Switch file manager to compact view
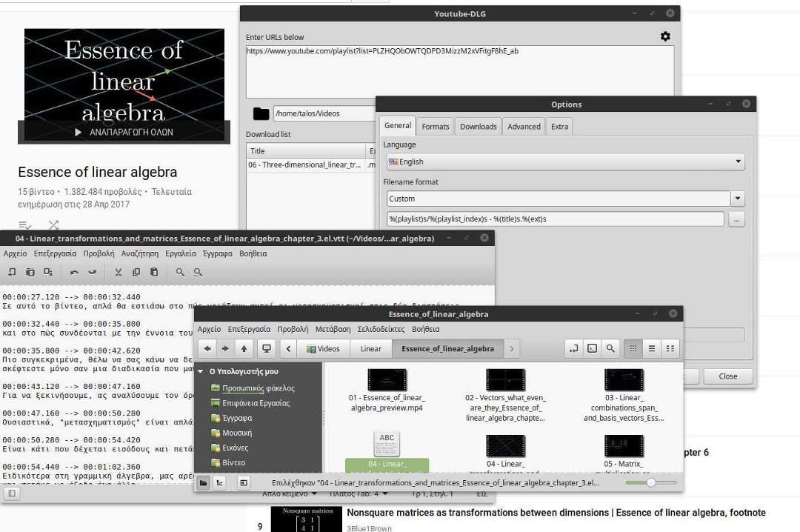 (x=670, y=348)
